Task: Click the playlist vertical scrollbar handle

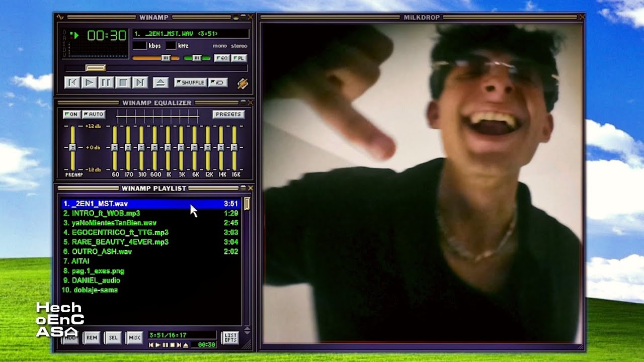Action: 247,204
